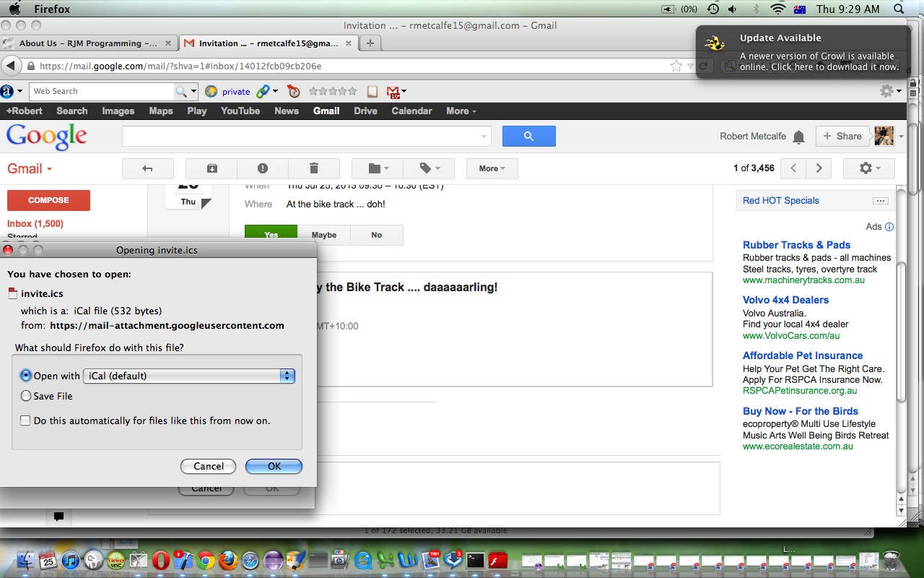Open the Gmail settings gear dropdown
Image resolution: width=924 pixels, height=578 pixels.
pyautogui.click(x=868, y=168)
